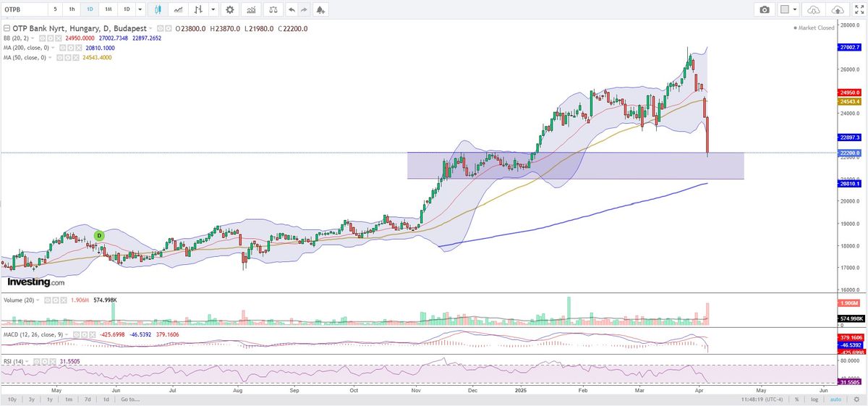Remove the RSI (14) indicator
Image resolution: width=868 pixels, height=406 pixels.
point(53,361)
